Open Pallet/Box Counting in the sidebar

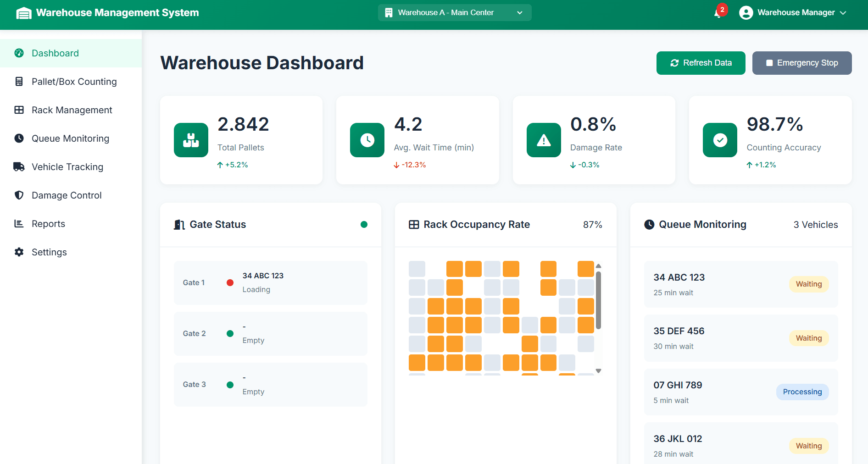pos(74,82)
